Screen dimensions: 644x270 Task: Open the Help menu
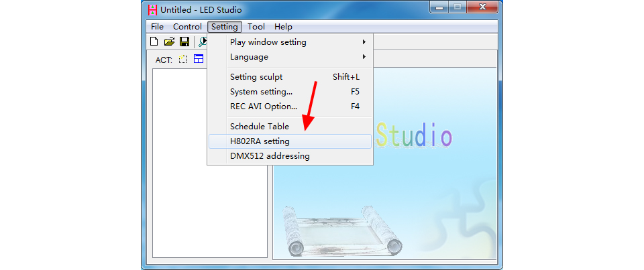pyautogui.click(x=283, y=27)
